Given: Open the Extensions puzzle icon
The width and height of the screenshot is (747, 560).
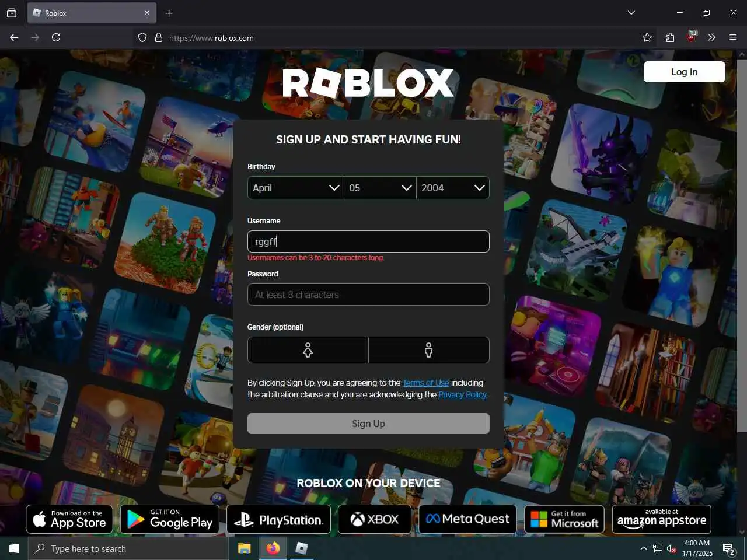Looking at the screenshot, I should click(x=670, y=37).
